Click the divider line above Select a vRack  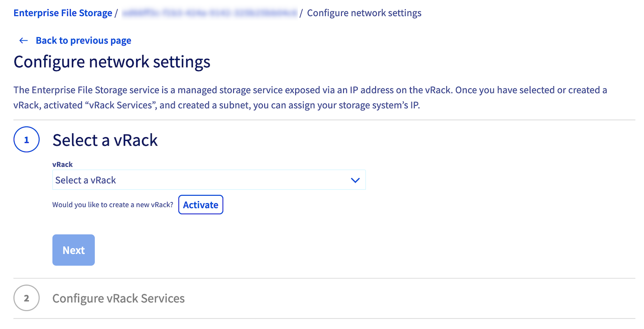322,120
